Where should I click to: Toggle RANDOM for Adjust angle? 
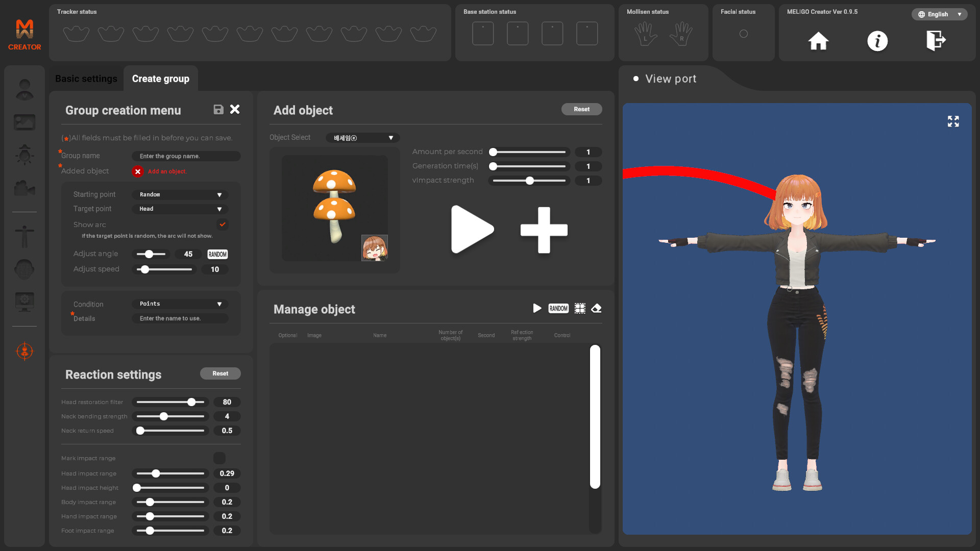click(217, 254)
